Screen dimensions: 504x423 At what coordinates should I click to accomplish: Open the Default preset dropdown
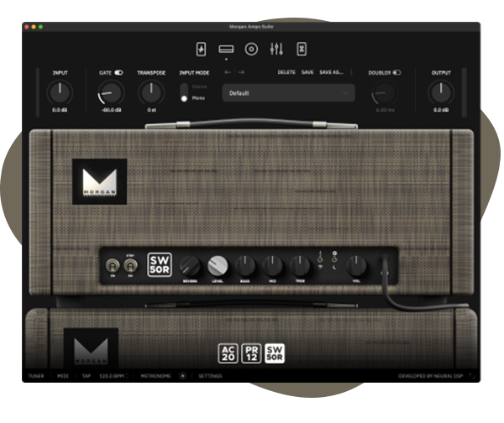point(288,93)
